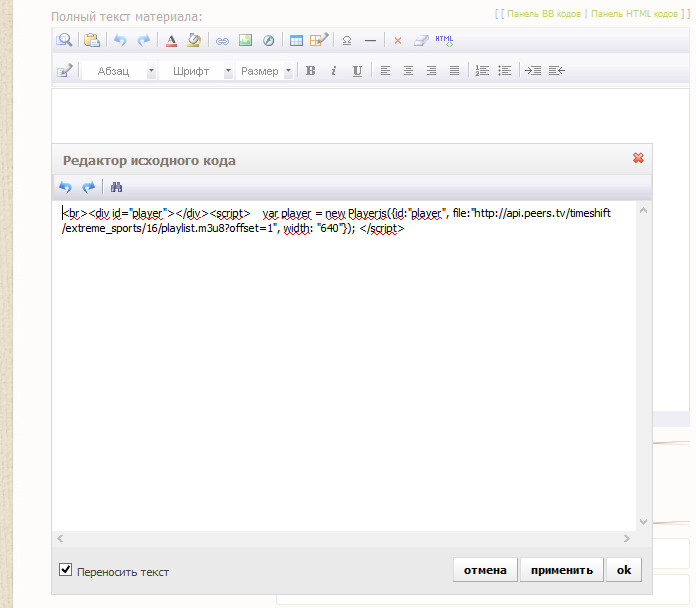The height and width of the screenshot is (608, 696).
Task: Click the применить apply button
Action: click(562, 570)
